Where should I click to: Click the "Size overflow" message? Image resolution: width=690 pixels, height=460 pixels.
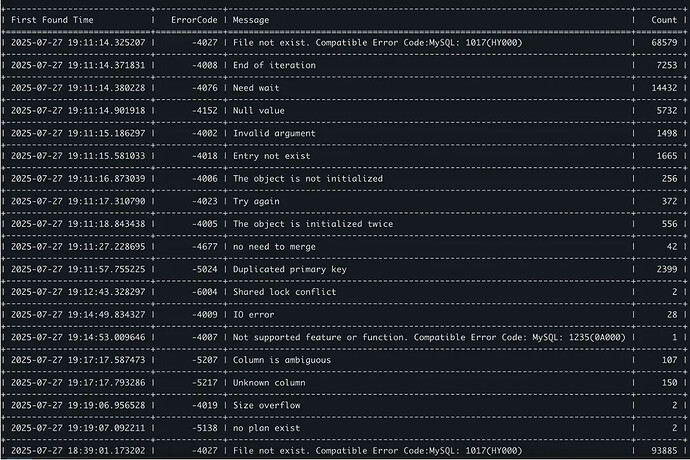click(267, 405)
